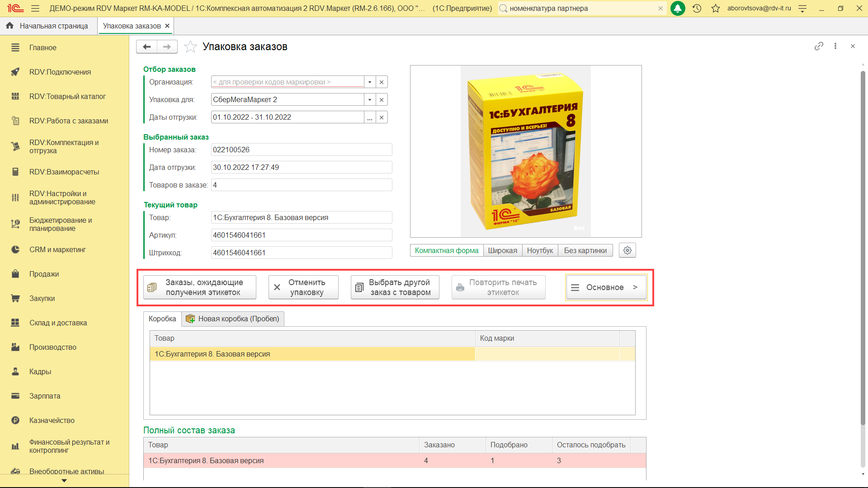Screen dimensions: 868x488
Task: Open the hamburger sections menu
Action: [x=35, y=8]
